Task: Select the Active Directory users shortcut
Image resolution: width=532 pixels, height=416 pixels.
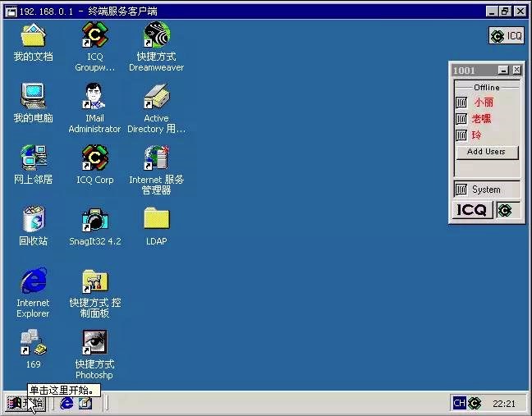Action: pyautogui.click(x=156, y=98)
